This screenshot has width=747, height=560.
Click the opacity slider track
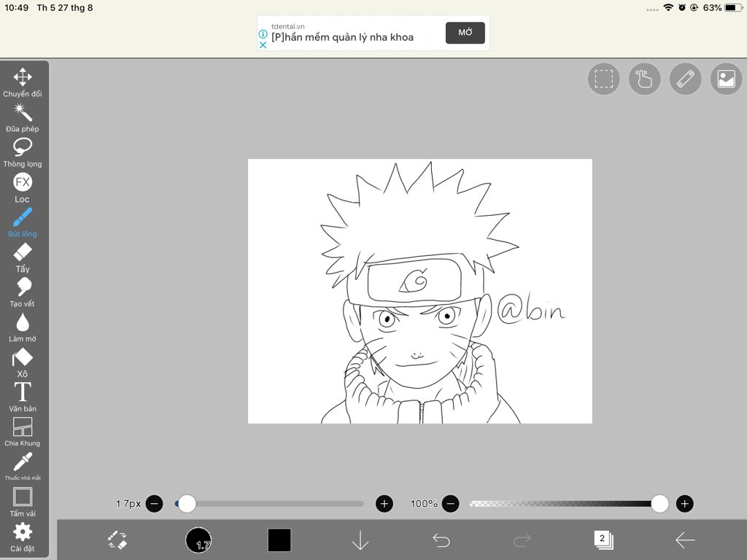pyautogui.click(x=568, y=503)
